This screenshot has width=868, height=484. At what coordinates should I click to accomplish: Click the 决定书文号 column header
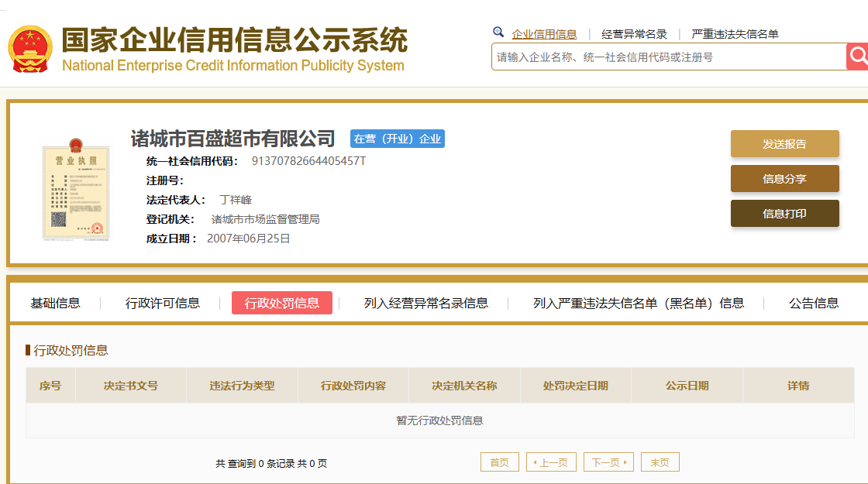tap(131, 386)
